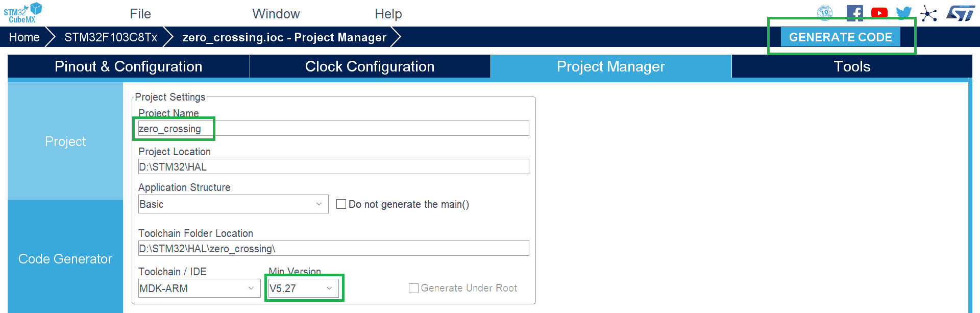Open the Toolchain / IDE MDK-ARM dropdown

(x=199, y=288)
